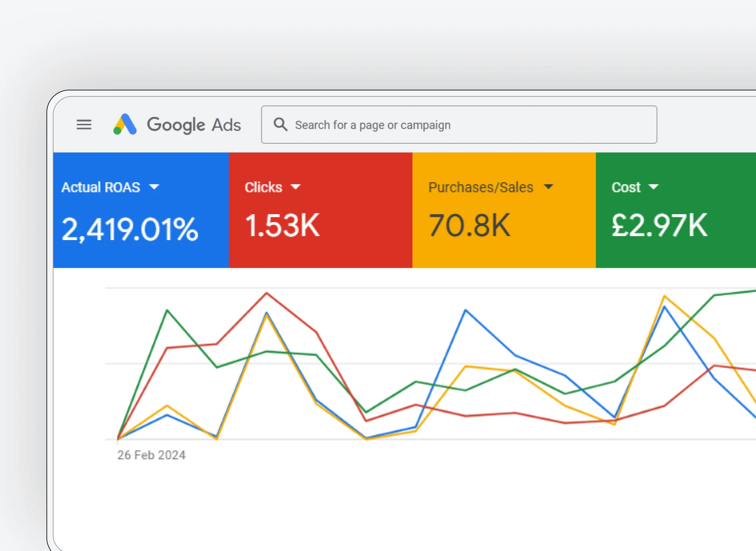Open the Cost metric dropdown
Screen dimensions: 756x551
tap(654, 187)
